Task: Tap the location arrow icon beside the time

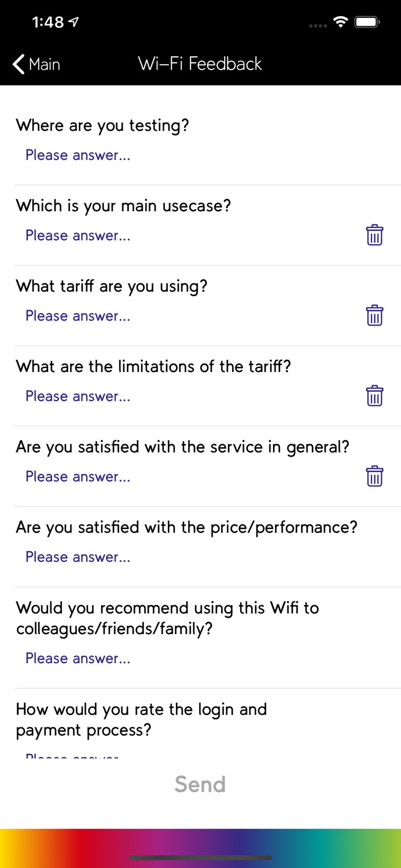Action: tap(73, 23)
